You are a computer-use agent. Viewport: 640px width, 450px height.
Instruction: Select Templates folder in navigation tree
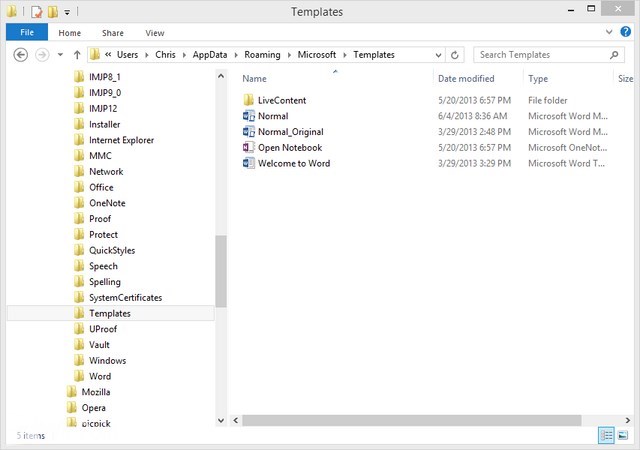coord(110,313)
